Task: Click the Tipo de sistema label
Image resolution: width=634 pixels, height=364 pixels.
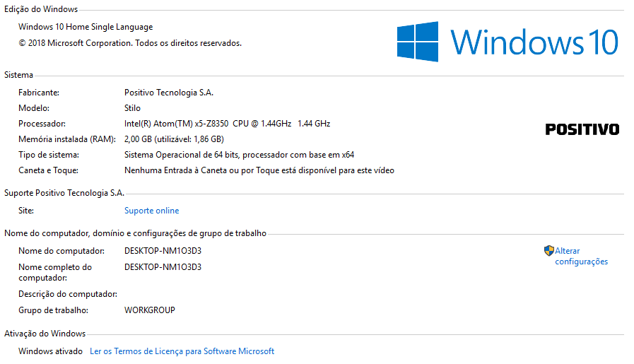Action: [49, 155]
